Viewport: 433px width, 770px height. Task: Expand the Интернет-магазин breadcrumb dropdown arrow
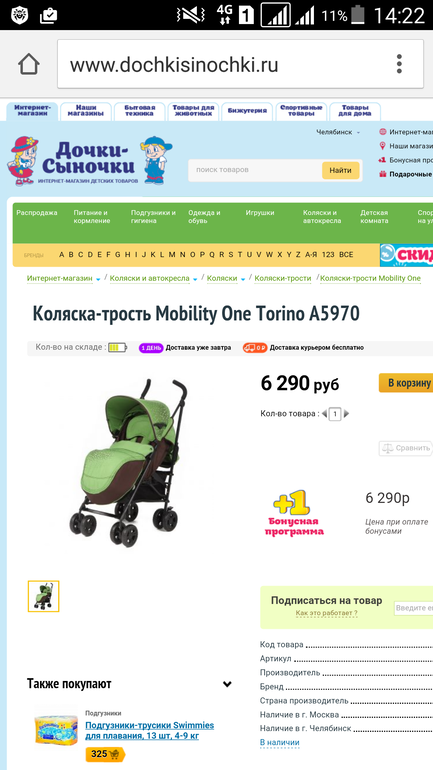98,279
